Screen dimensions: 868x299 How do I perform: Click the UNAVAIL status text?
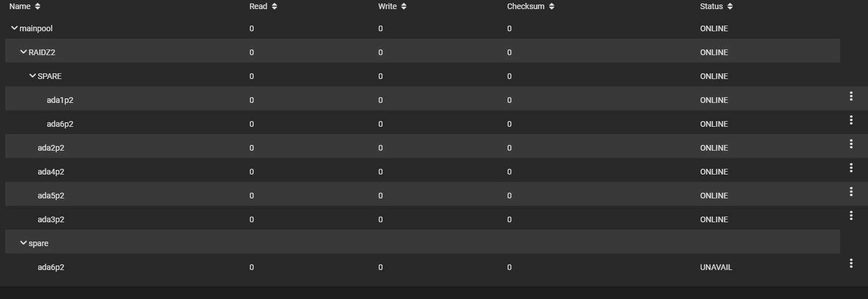point(716,267)
